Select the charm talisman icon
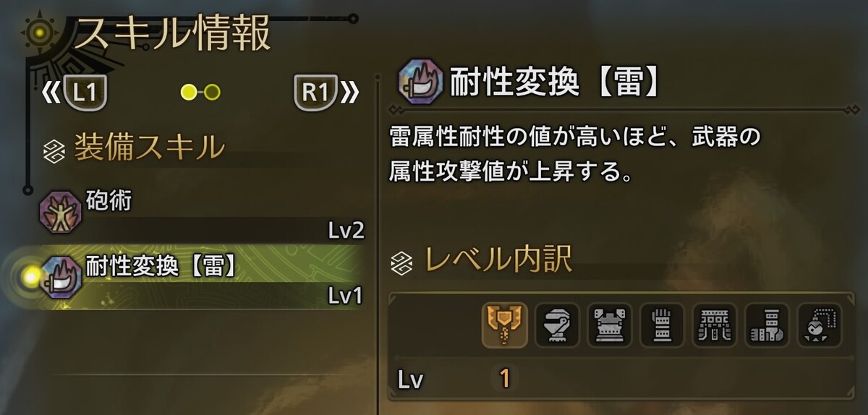 (x=820, y=325)
